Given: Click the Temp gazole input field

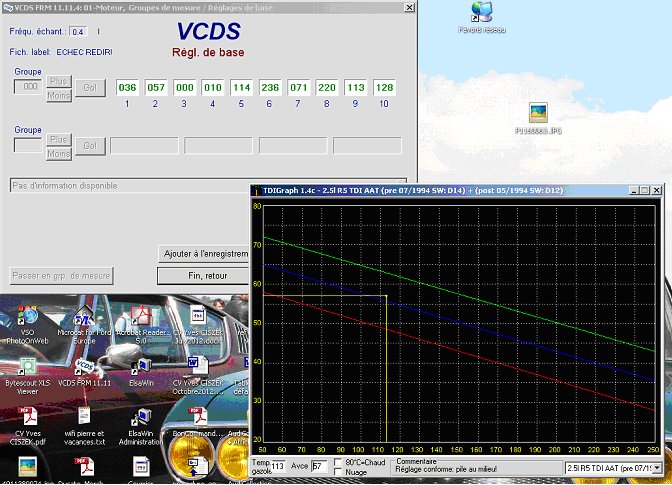Looking at the screenshot, I should tap(278, 466).
